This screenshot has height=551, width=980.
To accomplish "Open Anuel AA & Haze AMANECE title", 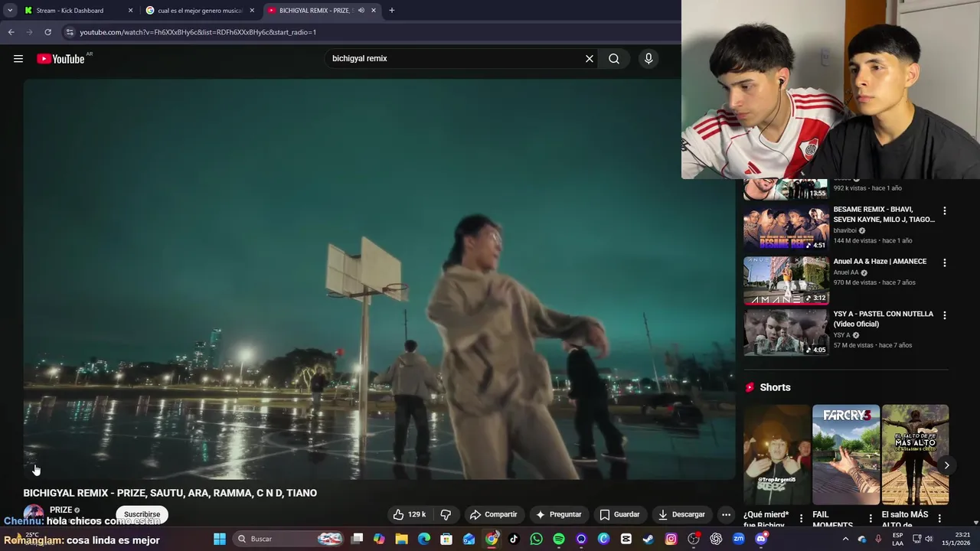I will tap(880, 262).
